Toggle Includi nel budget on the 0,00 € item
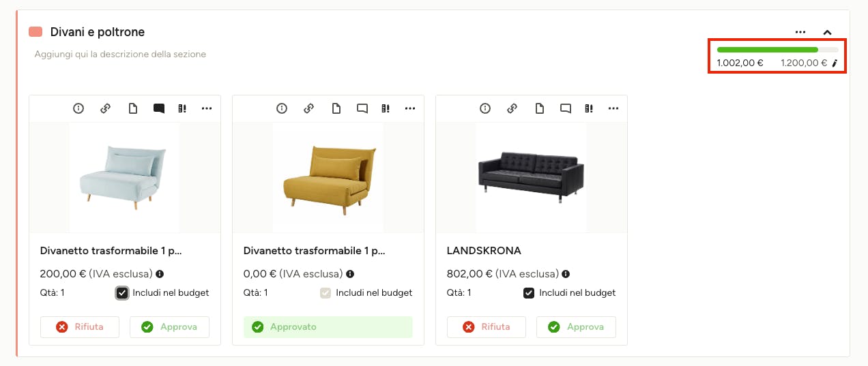868x366 pixels. click(x=325, y=293)
